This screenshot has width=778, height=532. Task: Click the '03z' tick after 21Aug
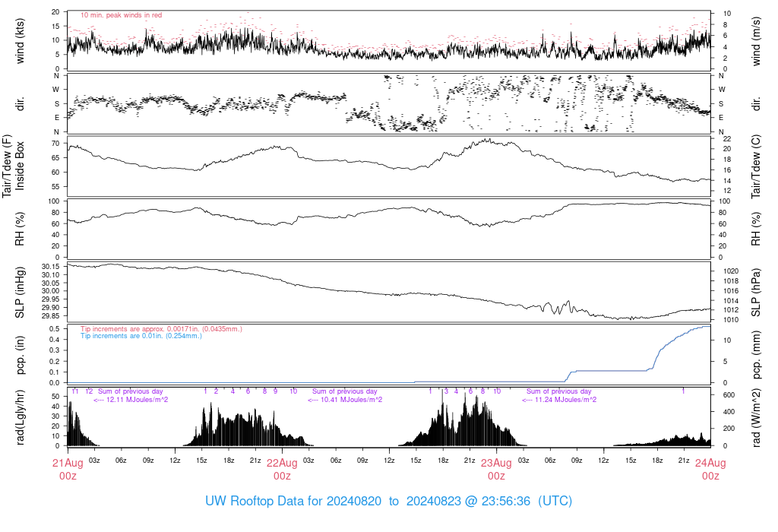click(94, 461)
